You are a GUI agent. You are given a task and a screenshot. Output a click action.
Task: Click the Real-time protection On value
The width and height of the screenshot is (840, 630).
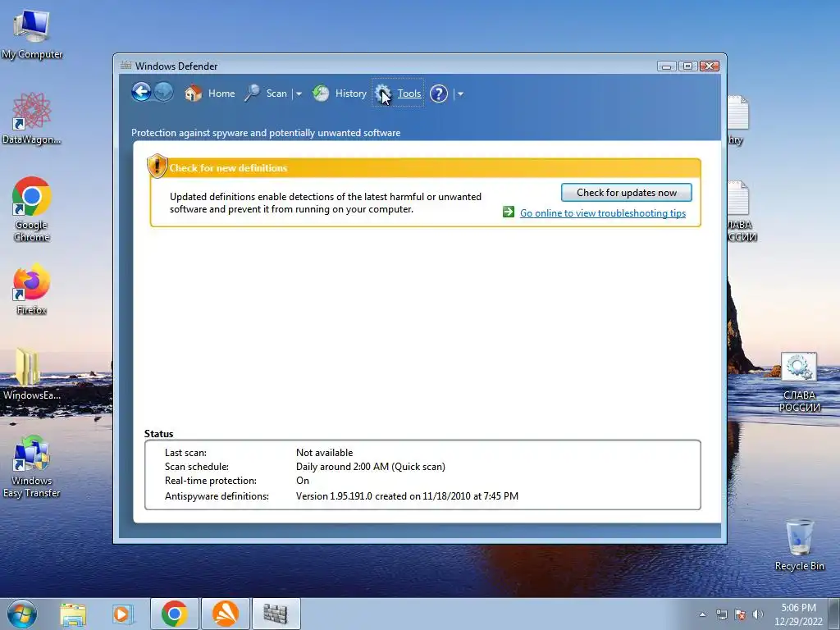pos(302,481)
